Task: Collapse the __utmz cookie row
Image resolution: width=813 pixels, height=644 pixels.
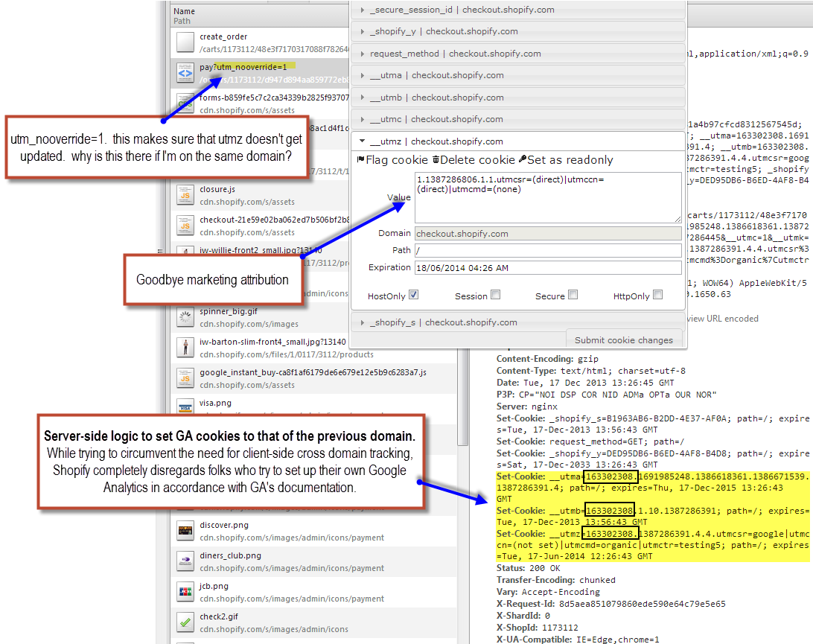Action: pyautogui.click(x=518, y=141)
